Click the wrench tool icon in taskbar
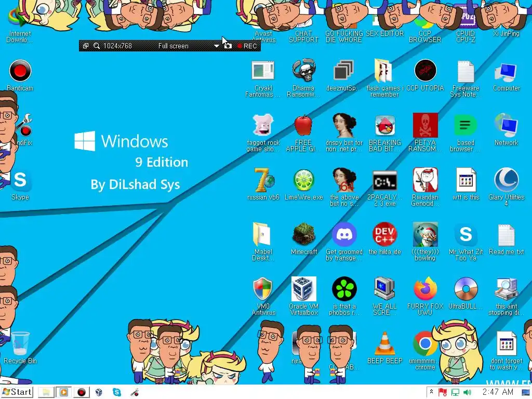 tap(135, 392)
